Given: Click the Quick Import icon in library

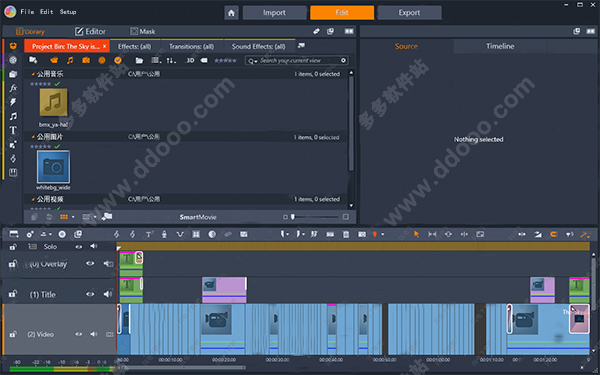Looking at the screenshot, I should click(33, 60).
